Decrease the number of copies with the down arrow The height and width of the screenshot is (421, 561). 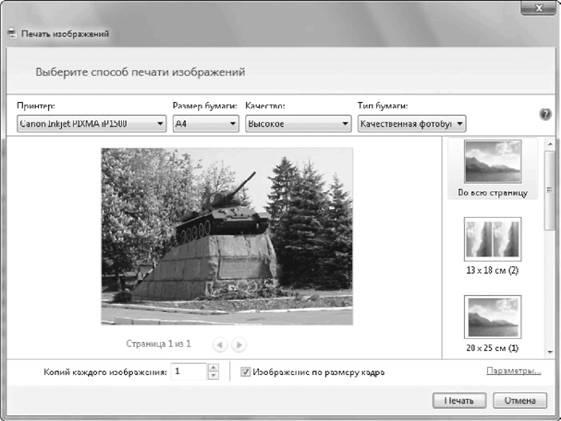[213, 376]
